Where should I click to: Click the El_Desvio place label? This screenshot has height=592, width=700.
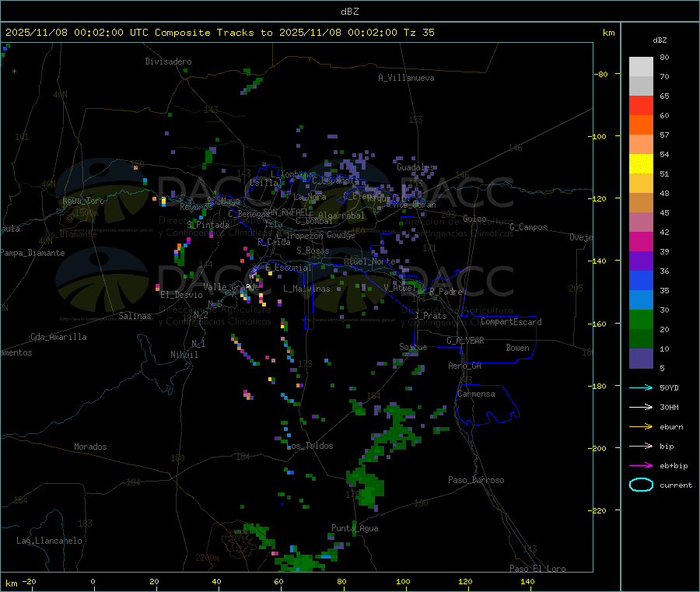tap(181, 295)
